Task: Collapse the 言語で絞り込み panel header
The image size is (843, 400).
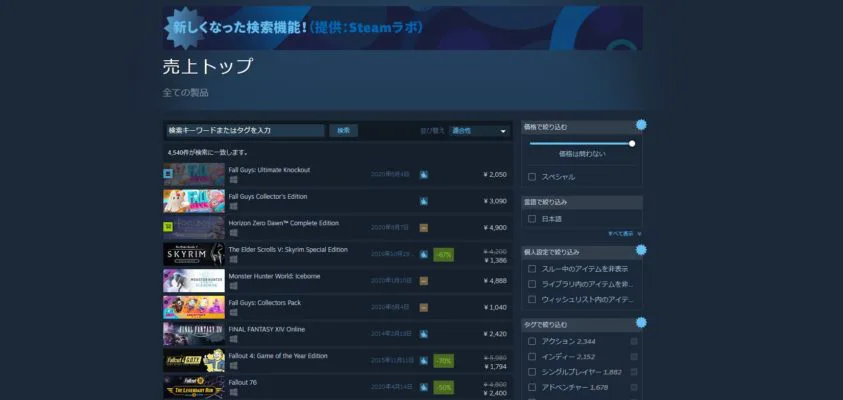Action: click(582, 202)
